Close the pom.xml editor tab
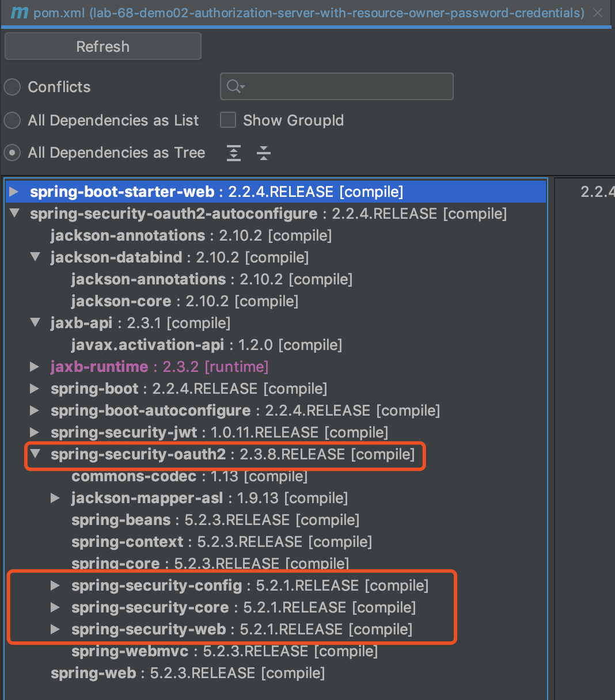This screenshot has height=700, width=615. click(x=598, y=13)
